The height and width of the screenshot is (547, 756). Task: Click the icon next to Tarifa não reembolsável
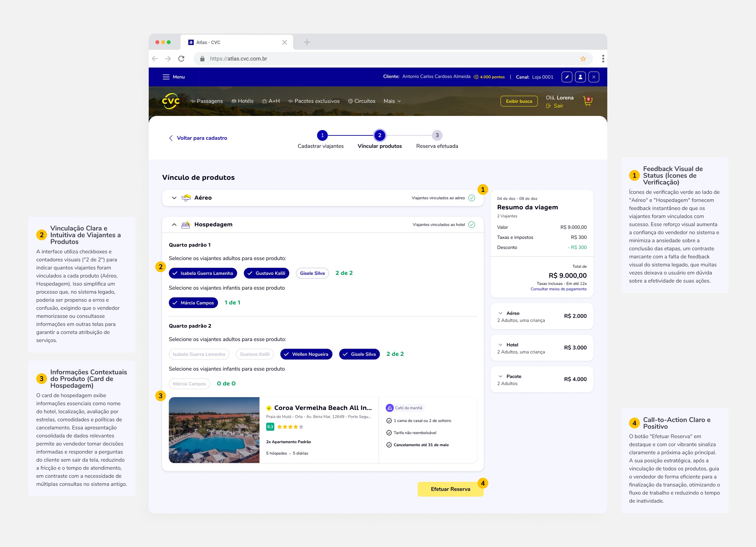tap(389, 433)
